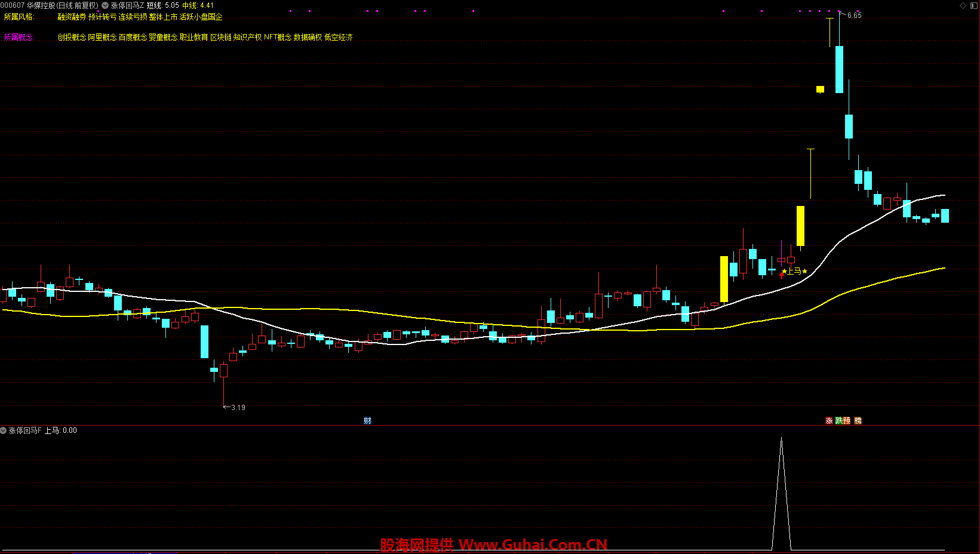Click the diamond icon at top right

point(963,5)
